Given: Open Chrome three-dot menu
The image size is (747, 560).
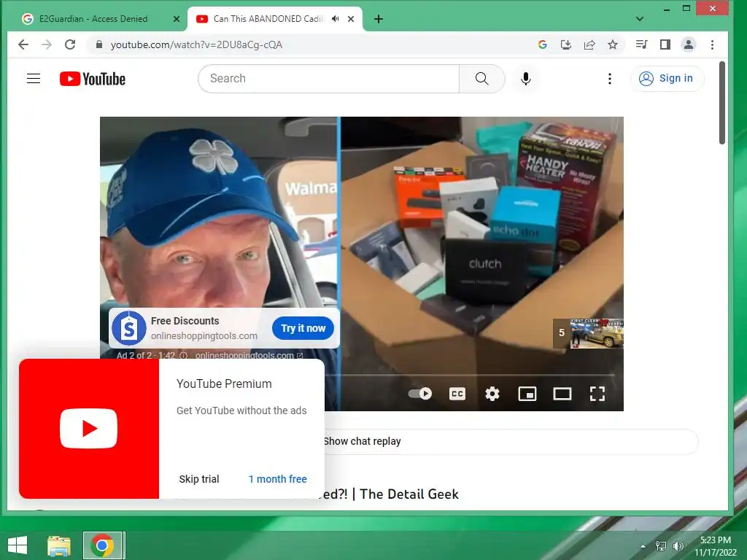Looking at the screenshot, I should coord(712,44).
